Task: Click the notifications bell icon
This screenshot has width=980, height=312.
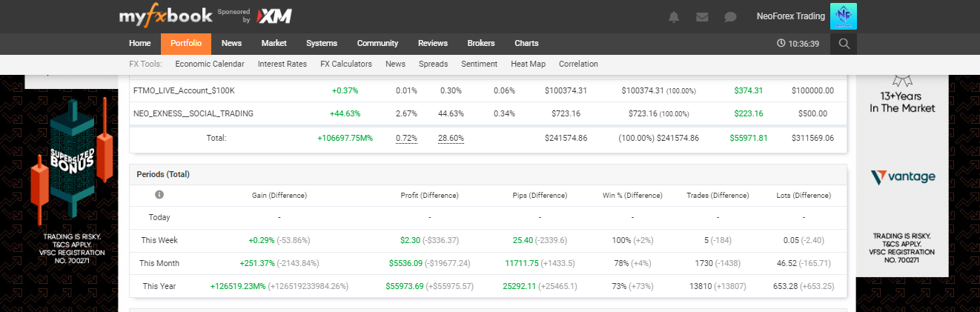Action: pyautogui.click(x=674, y=16)
